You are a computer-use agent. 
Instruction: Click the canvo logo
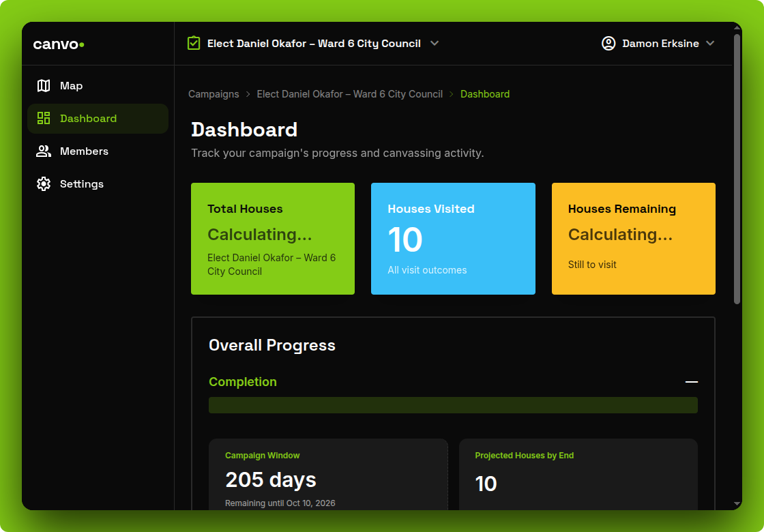click(58, 43)
